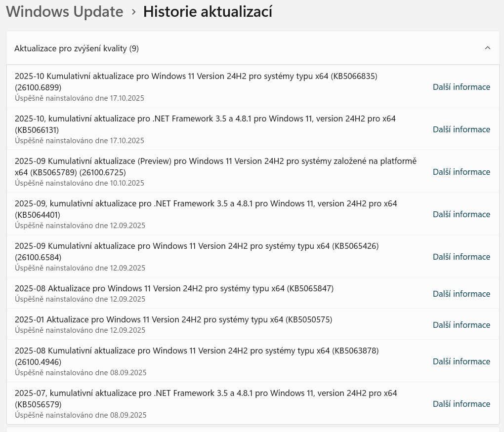Select the 2025-10 .NET Framework KB5066131 entry
Viewport: 504px width, 432px height.
click(x=205, y=124)
